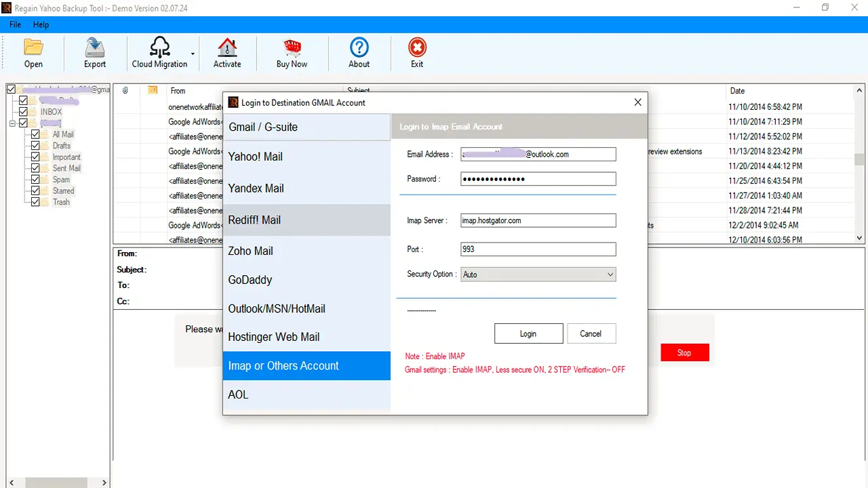Click the Email Address input field
Image resolution: width=868 pixels, height=488 pixels.
(538, 154)
